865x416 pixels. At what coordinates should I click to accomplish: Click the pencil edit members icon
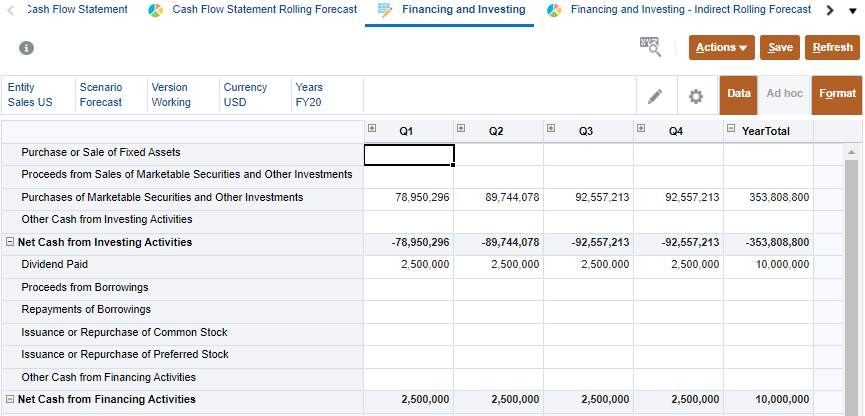[x=655, y=96]
